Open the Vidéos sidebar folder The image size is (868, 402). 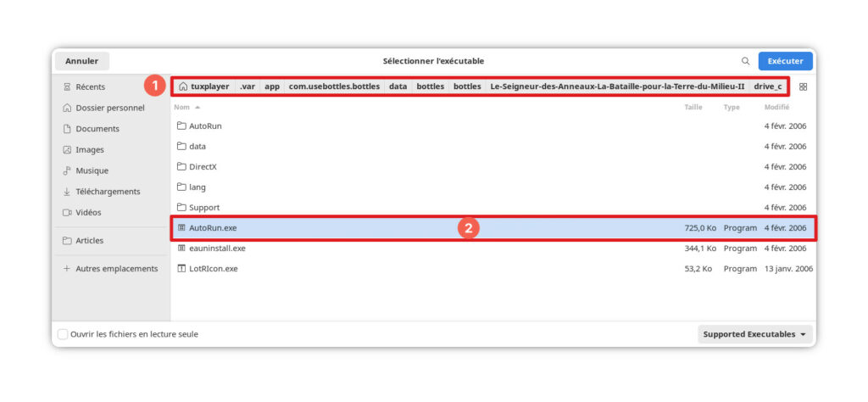coord(88,212)
